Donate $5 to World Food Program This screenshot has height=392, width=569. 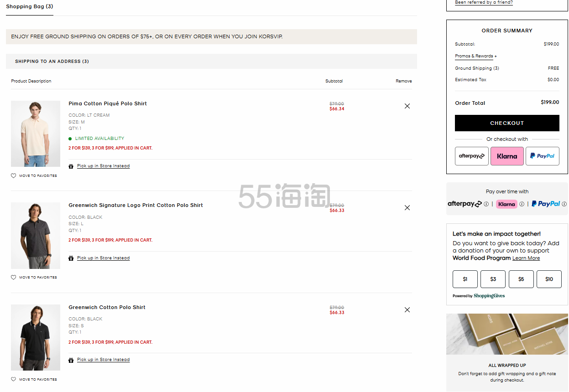[521, 279]
